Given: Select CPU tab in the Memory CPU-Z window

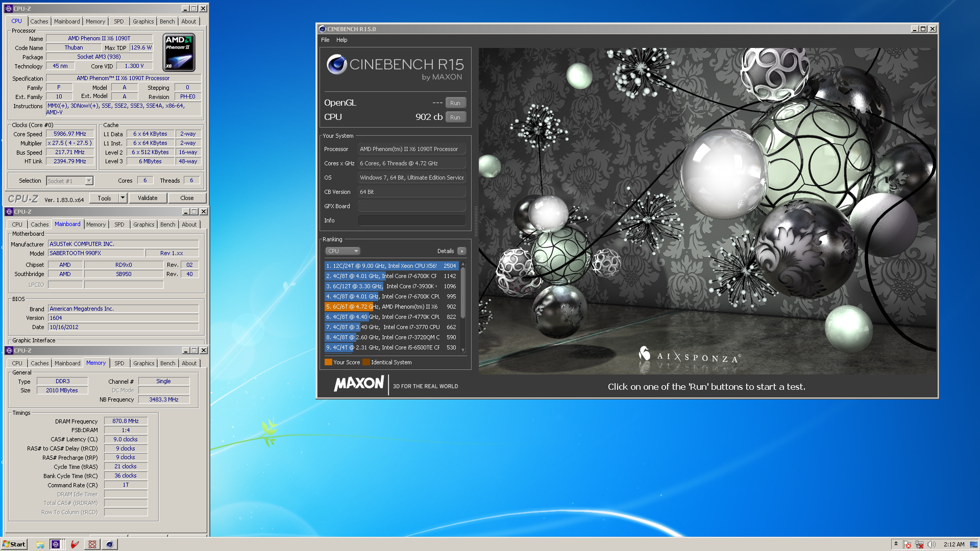Looking at the screenshot, I should point(17,363).
